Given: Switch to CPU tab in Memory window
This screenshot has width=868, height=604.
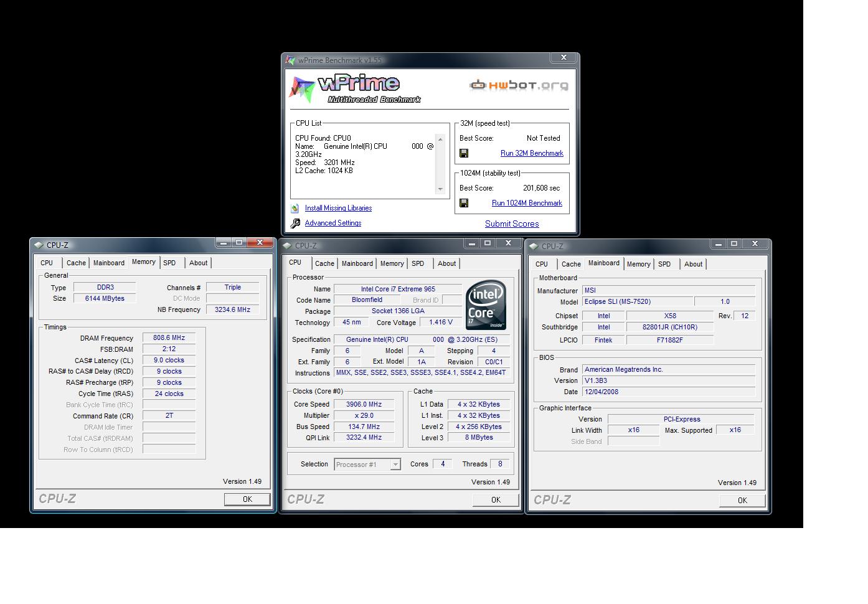Looking at the screenshot, I should pyautogui.click(x=47, y=263).
